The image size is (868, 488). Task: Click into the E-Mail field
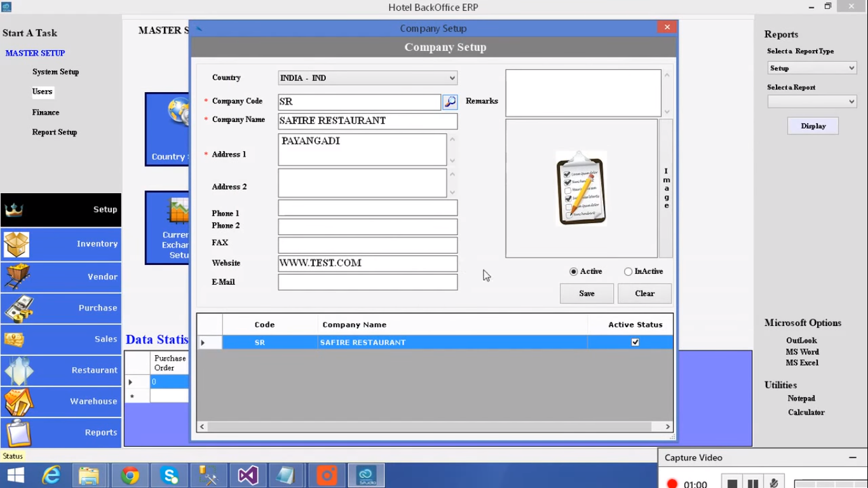pyautogui.click(x=368, y=282)
